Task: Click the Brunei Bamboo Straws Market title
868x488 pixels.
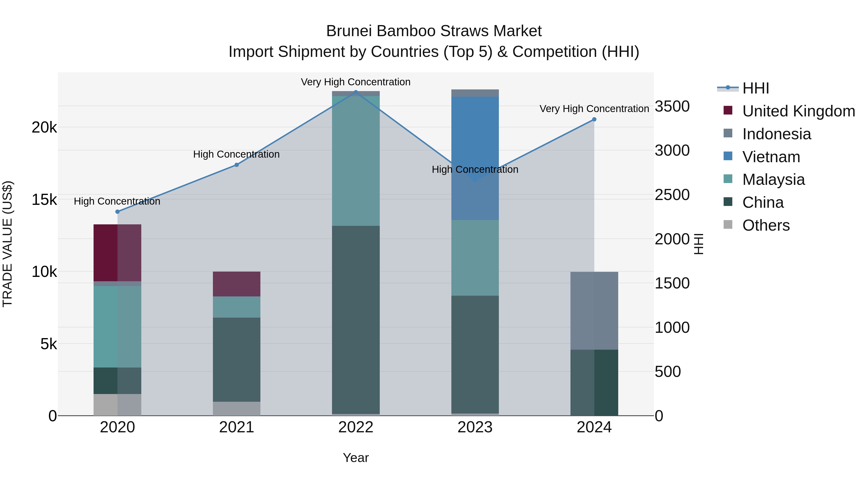Action: coord(434,31)
